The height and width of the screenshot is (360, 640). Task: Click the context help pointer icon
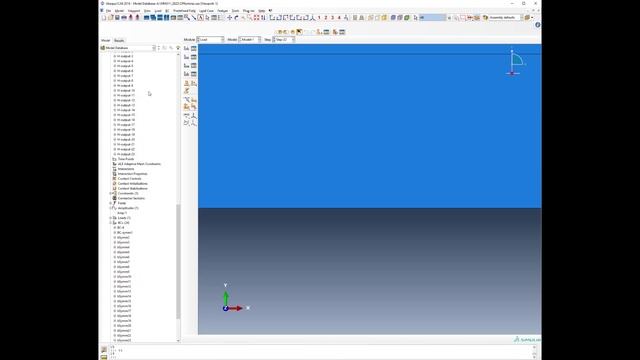(x=270, y=11)
